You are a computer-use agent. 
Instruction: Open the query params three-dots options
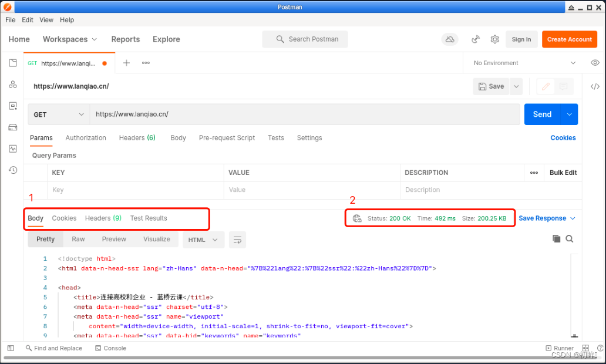click(x=534, y=173)
